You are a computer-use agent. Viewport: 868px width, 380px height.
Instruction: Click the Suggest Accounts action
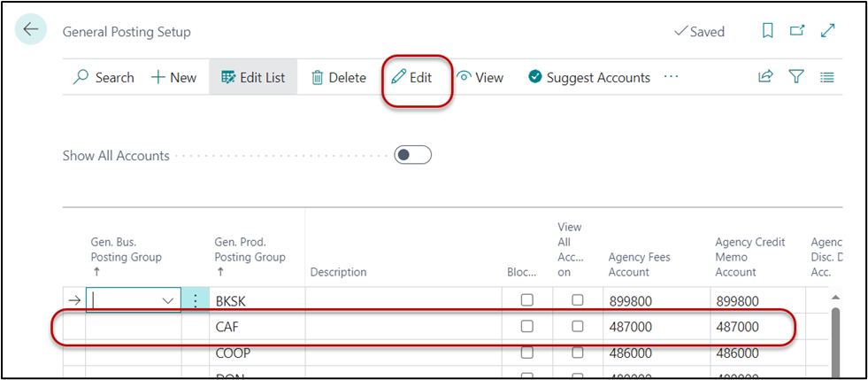(589, 77)
